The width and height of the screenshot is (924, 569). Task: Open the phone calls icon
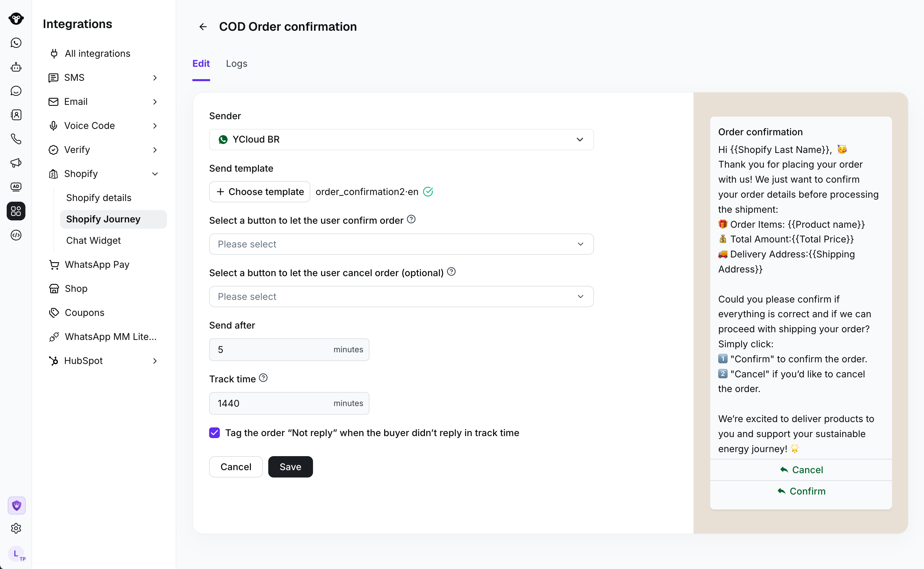16,139
